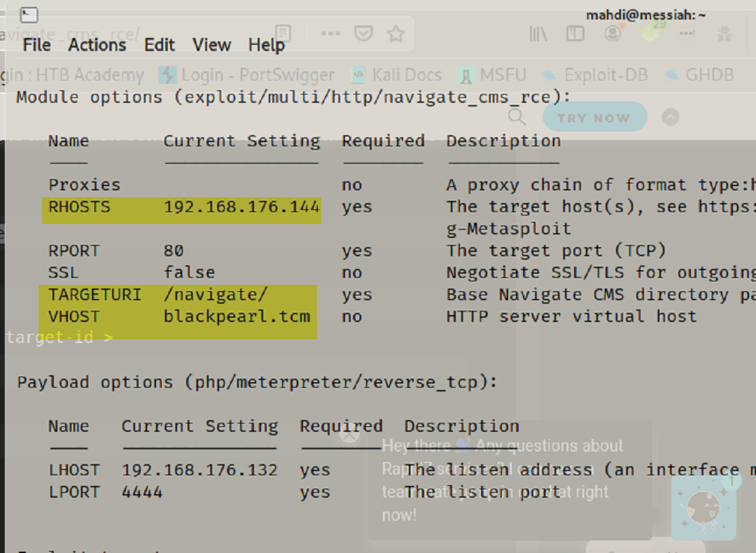The height and width of the screenshot is (553, 756).
Task: Click browser page search magnifier icon
Action: pyautogui.click(x=517, y=117)
